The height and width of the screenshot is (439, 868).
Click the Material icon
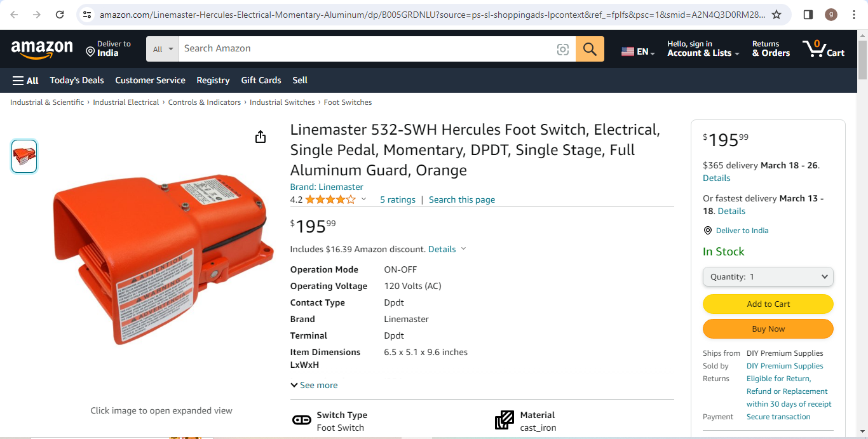click(505, 420)
